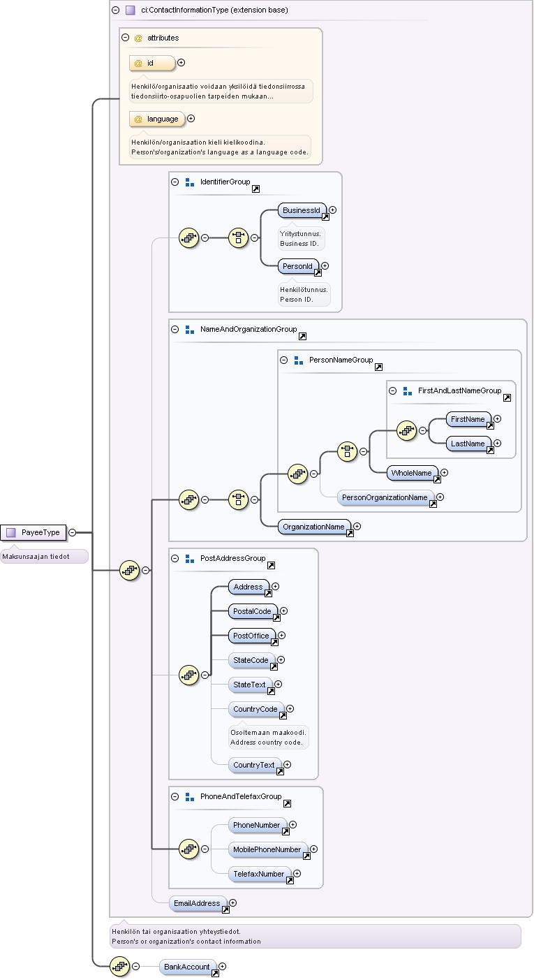The width and height of the screenshot is (534, 980).
Task: Click the attributes @ icon
Action: 138,38
